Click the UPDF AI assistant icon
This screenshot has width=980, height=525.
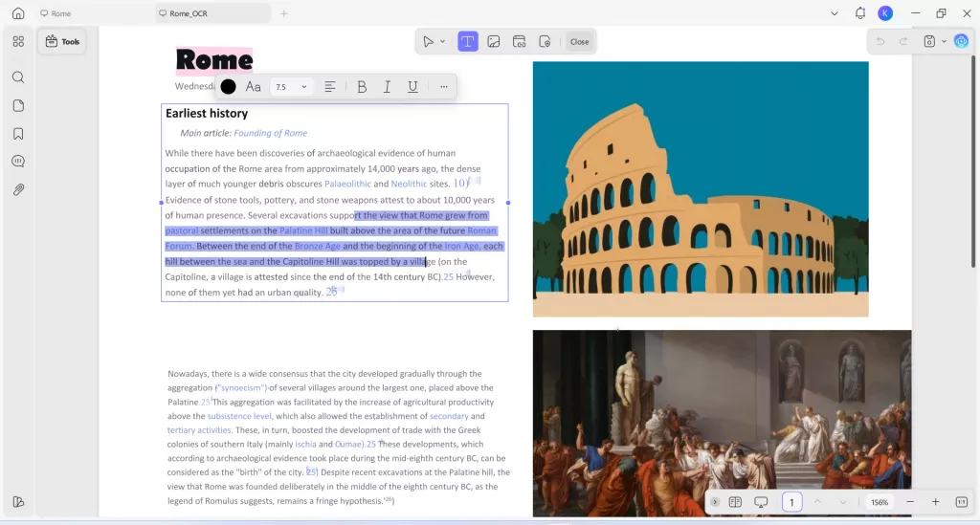point(961,41)
